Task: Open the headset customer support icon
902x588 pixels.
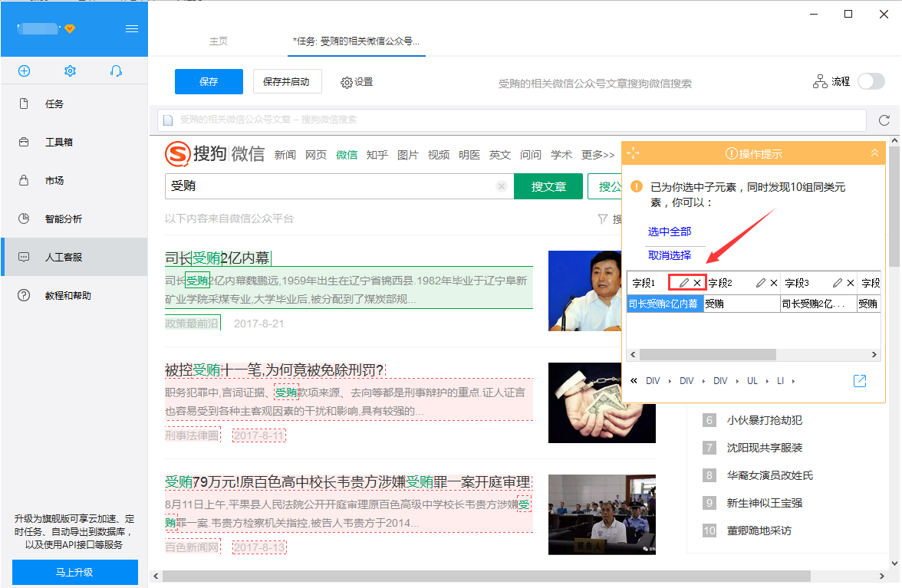Action: [116, 71]
